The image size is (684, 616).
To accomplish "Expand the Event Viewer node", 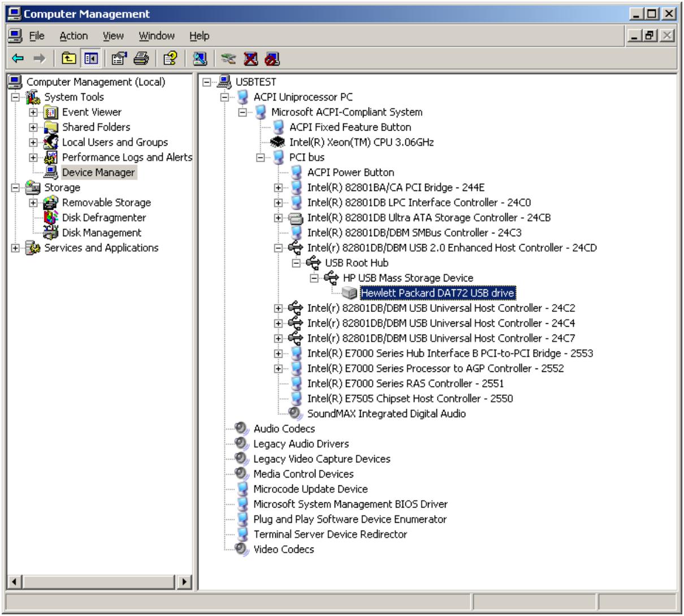I will (33, 112).
